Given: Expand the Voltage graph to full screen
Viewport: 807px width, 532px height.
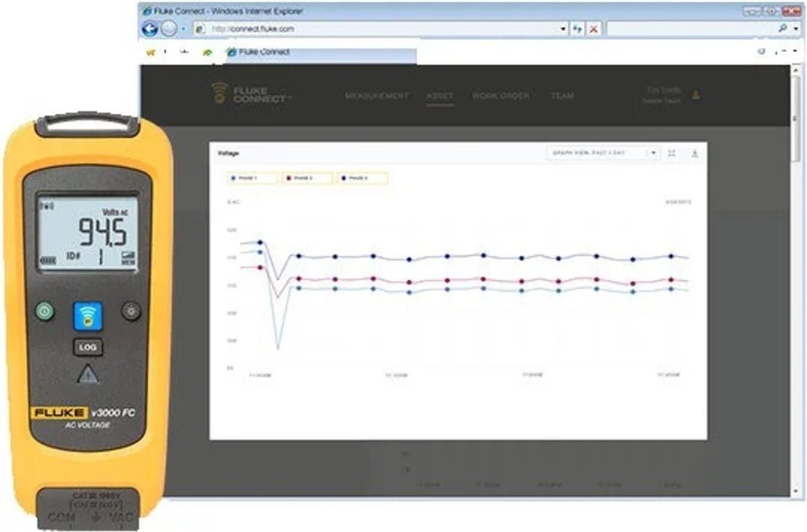Looking at the screenshot, I should (x=672, y=154).
